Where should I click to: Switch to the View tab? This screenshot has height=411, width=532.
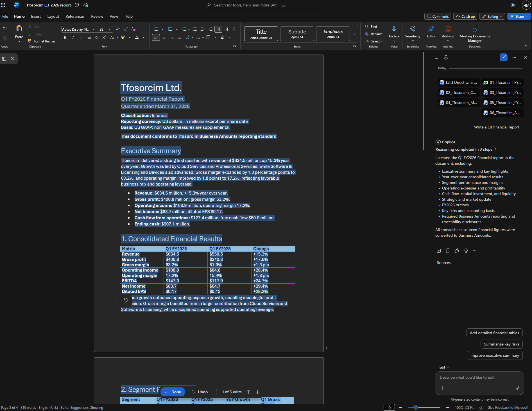[114, 16]
